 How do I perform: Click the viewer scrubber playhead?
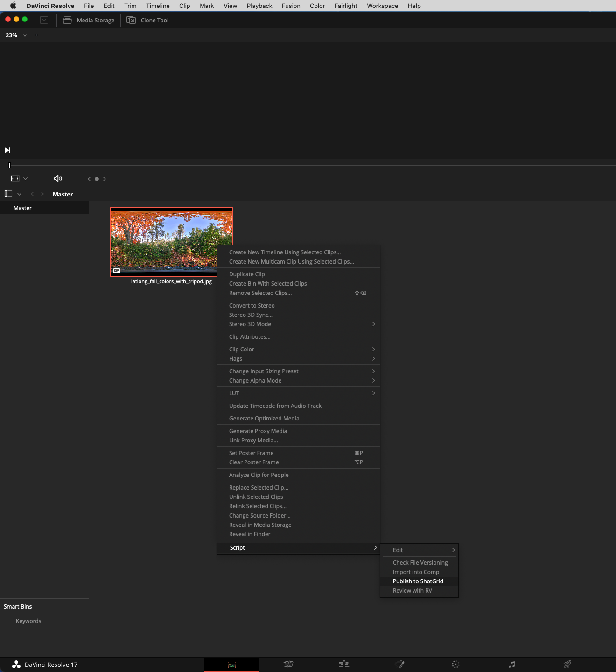click(x=9, y=165)
